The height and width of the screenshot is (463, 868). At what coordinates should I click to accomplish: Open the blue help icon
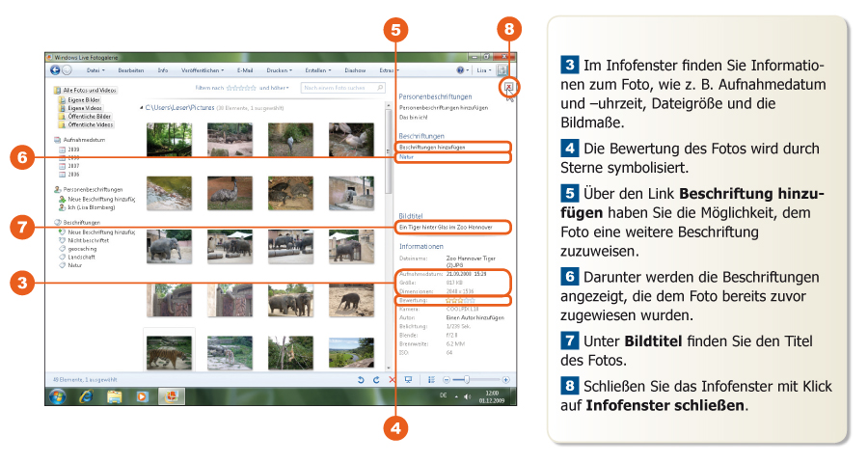(461, 70)
